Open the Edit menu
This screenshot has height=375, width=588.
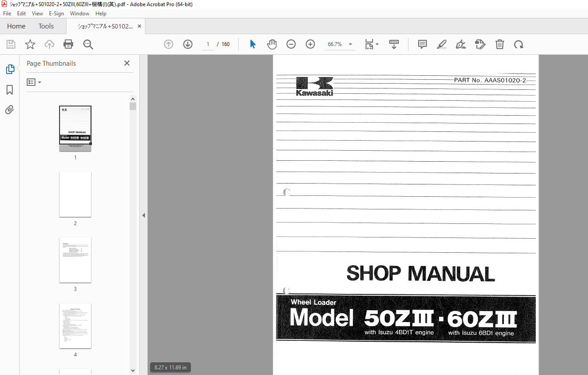point(21,14)
